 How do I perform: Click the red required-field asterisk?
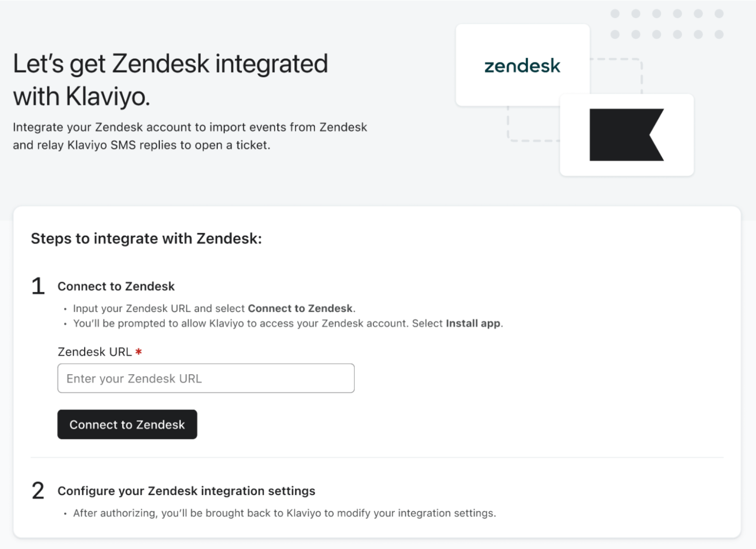tap(138, 352)
